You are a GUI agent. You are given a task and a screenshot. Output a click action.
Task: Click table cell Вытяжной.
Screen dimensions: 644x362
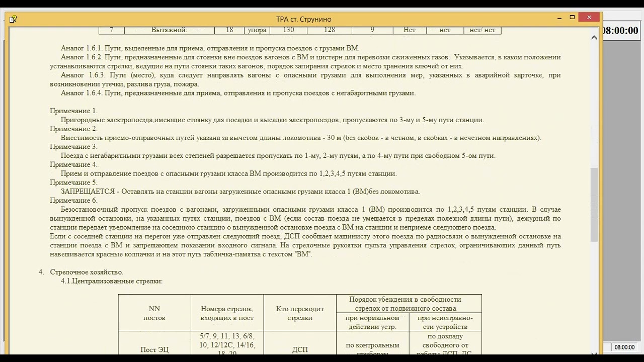click(x=169, y=30)
